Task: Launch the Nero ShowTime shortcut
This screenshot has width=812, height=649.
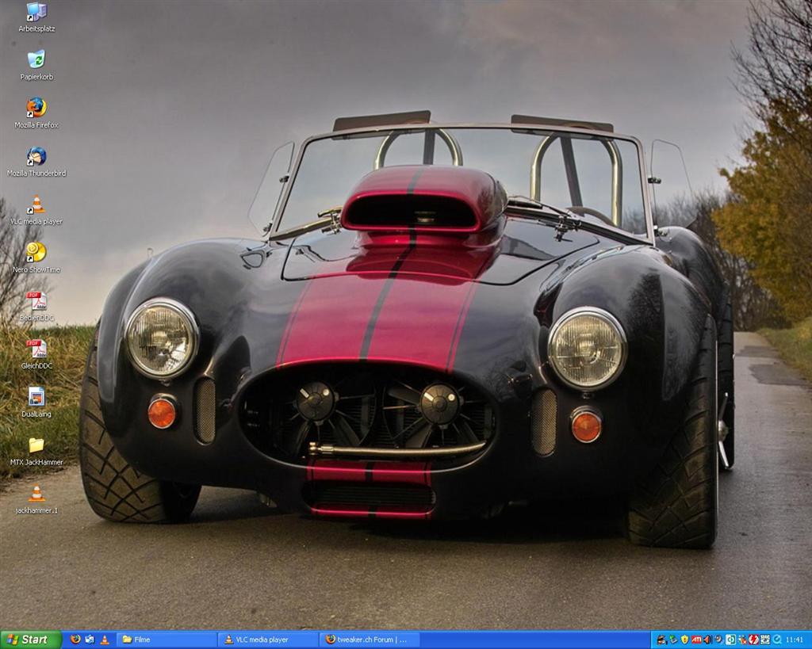Action: 36,253
